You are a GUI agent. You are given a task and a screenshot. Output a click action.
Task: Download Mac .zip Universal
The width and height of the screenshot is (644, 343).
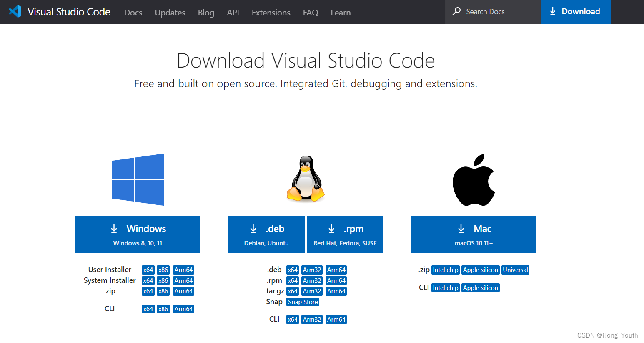tap(516, 270)
